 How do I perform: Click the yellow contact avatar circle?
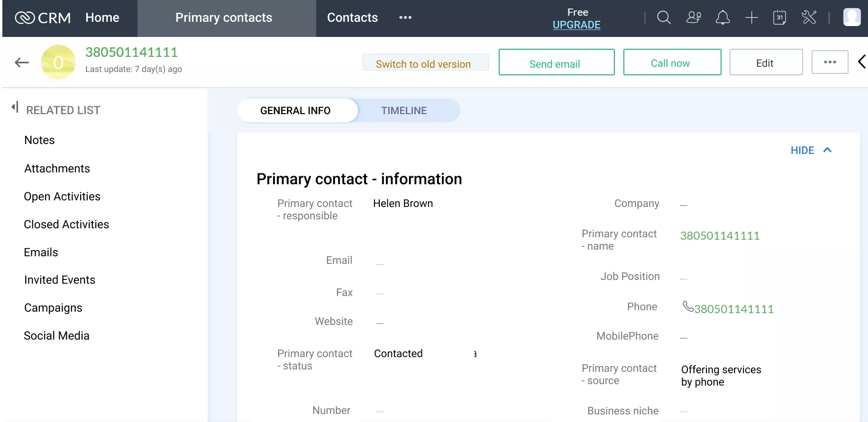click(58, 62)
